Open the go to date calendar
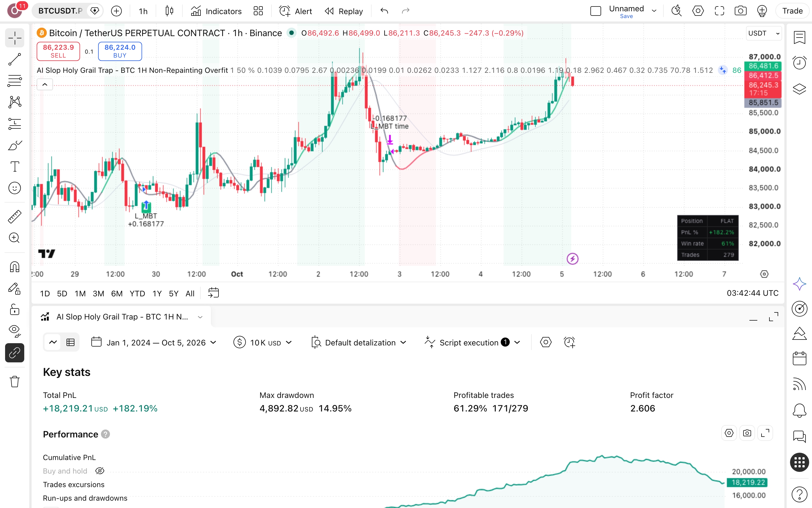The image size is (812, 508). (213, 293)
